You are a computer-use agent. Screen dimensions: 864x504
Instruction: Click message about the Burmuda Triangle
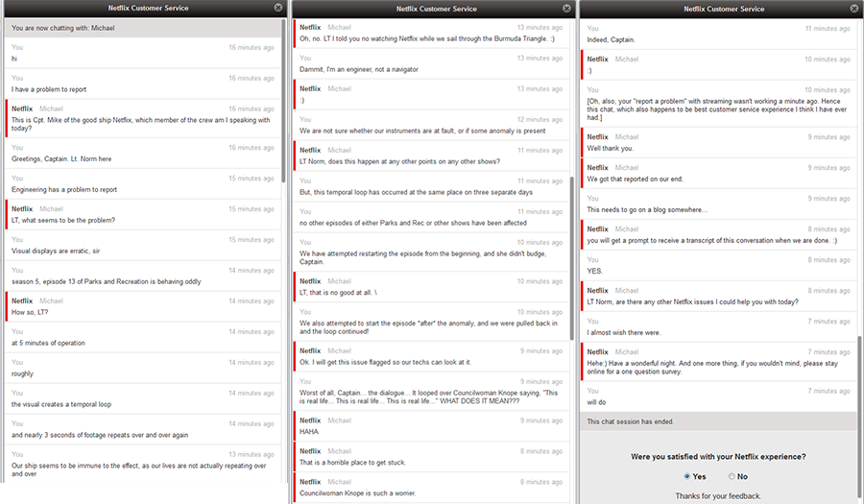pos(427,38)
